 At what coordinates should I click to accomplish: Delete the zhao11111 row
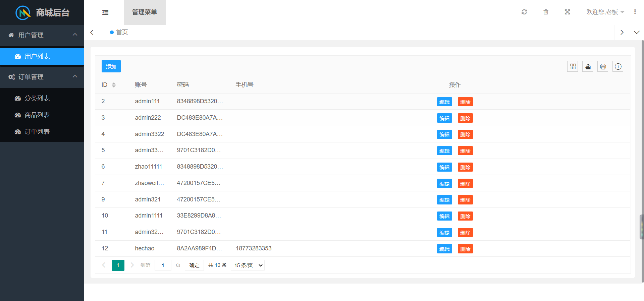(x=465, y=167)
